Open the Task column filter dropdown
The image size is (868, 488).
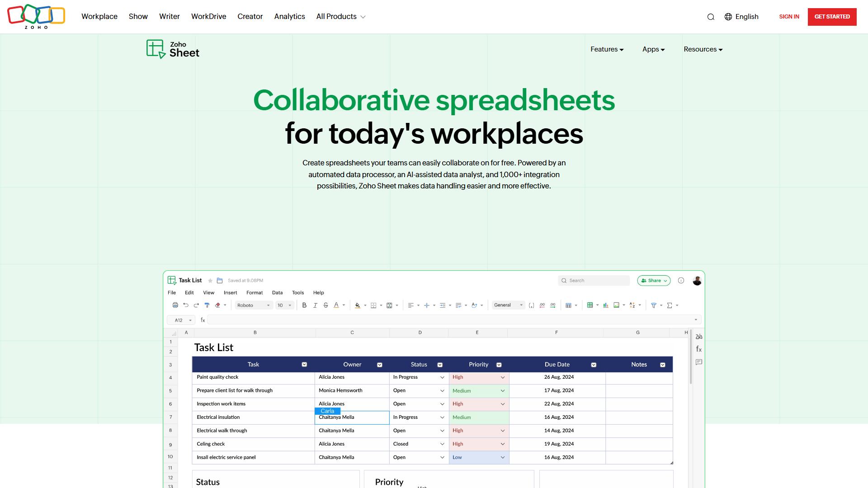click(304, 365)
